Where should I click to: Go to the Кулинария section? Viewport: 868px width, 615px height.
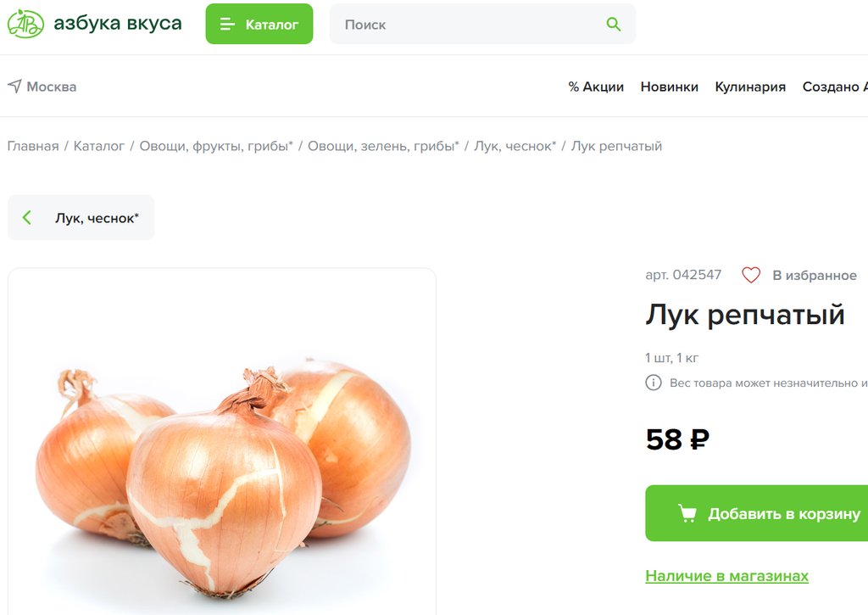(x=750, y=87)
